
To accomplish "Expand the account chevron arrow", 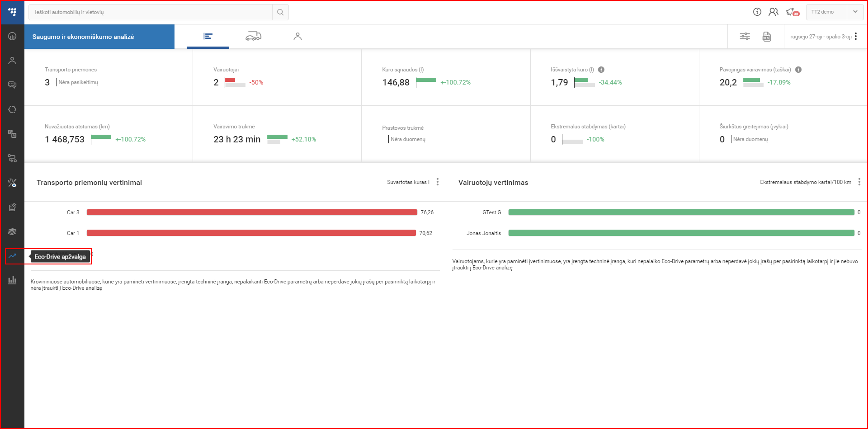I will [855, 12].
